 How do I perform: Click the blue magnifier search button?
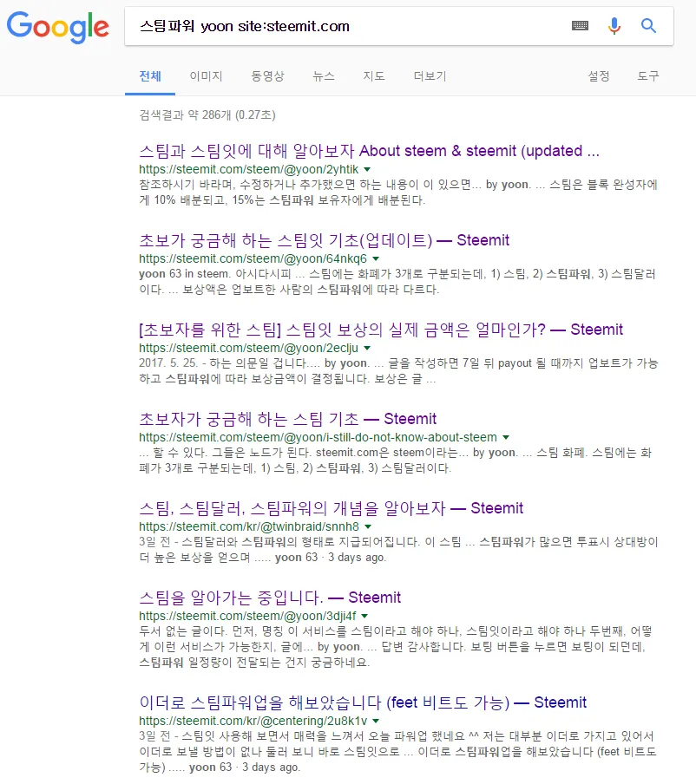pyautogui.click(x=648, y=25)
